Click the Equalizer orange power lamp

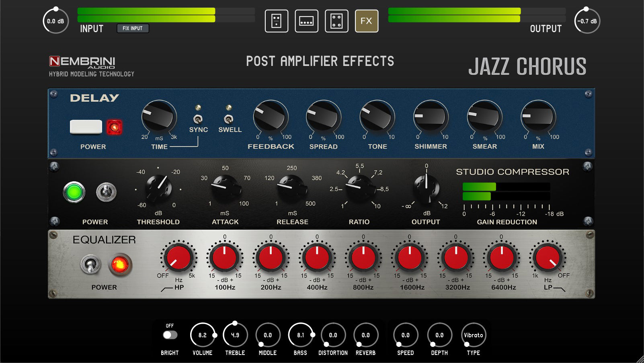[x=120, y=265]
